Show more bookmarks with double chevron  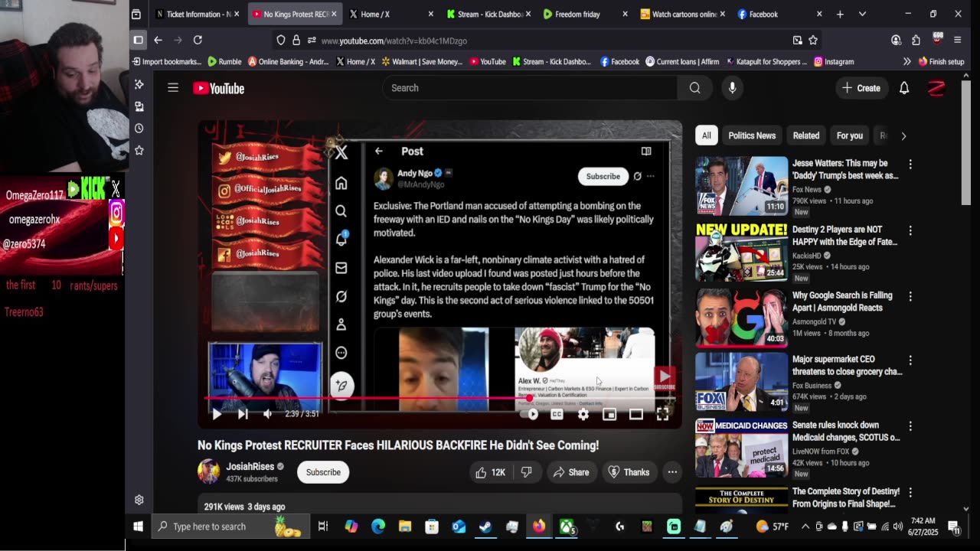point(907,61)
